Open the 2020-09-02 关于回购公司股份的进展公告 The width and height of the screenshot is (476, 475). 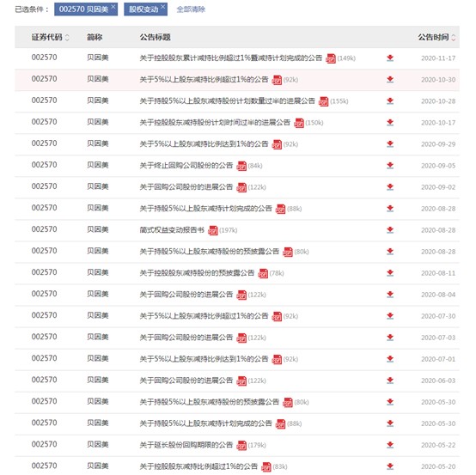tap(186, 187)
